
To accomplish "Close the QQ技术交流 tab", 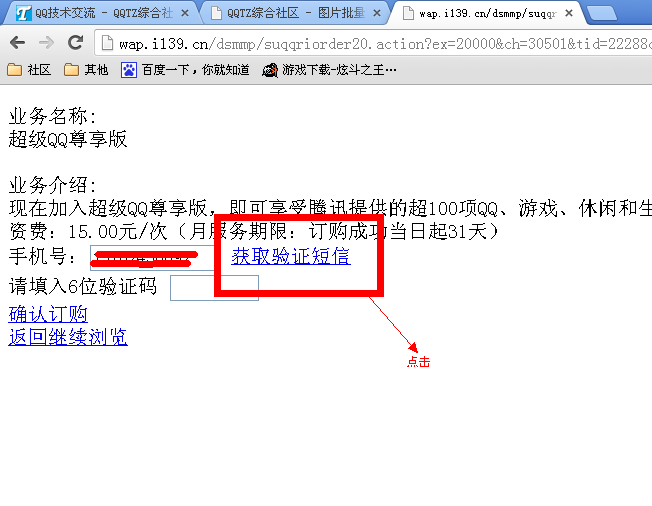I will 185,13.
